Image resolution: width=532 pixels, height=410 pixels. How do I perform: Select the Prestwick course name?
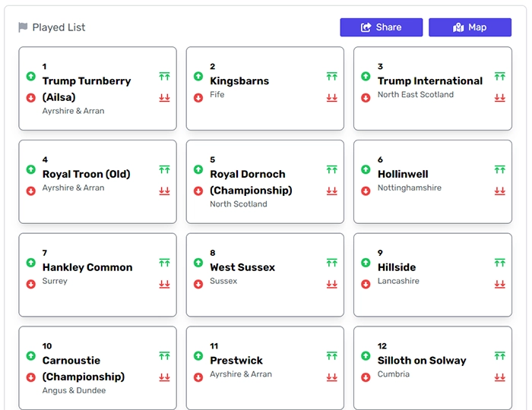[236, 361]
